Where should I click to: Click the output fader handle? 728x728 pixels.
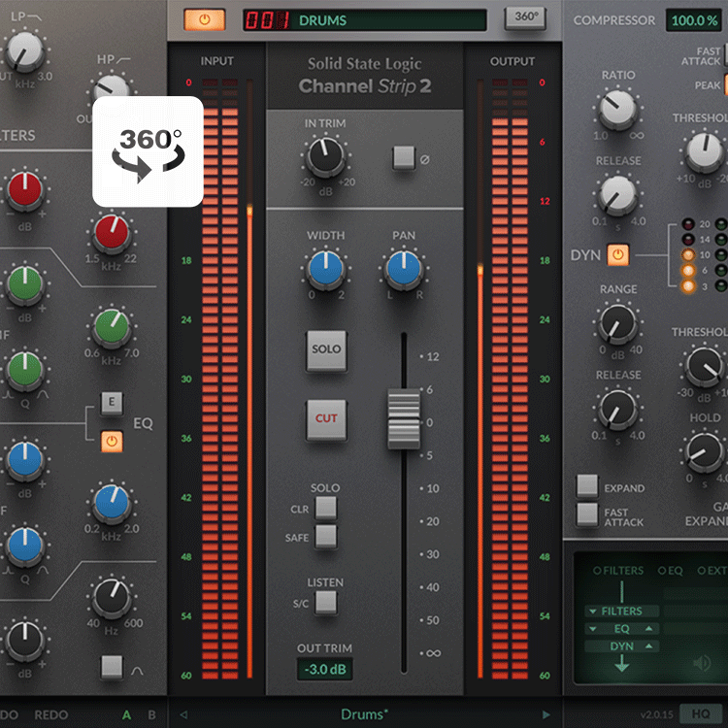point(404,419)
